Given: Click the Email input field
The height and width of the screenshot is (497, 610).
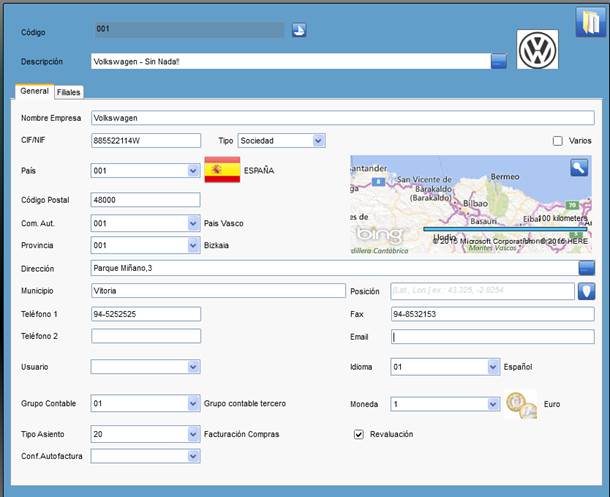Looking at the screenshot, I should pos(493,337).
